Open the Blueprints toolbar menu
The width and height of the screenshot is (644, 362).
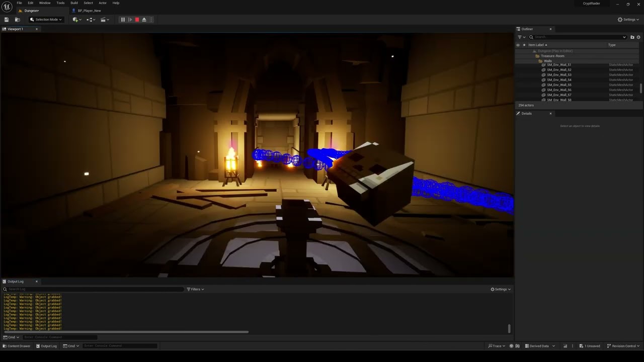pos(91,20)
